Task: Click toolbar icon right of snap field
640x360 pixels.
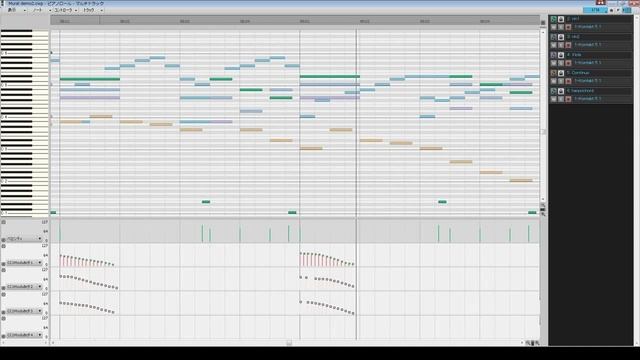Action: click(x=611, y=10)
